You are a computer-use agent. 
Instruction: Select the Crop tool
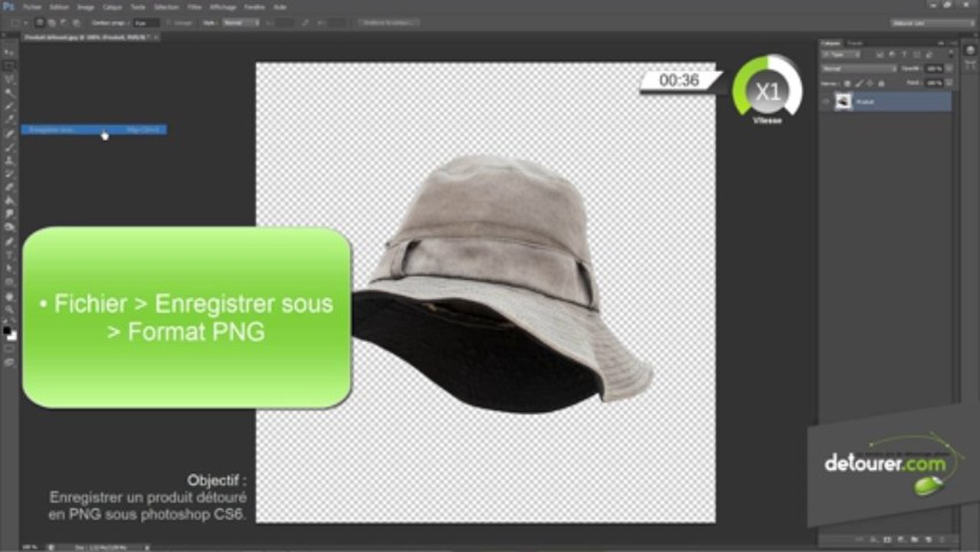point(10,105)
